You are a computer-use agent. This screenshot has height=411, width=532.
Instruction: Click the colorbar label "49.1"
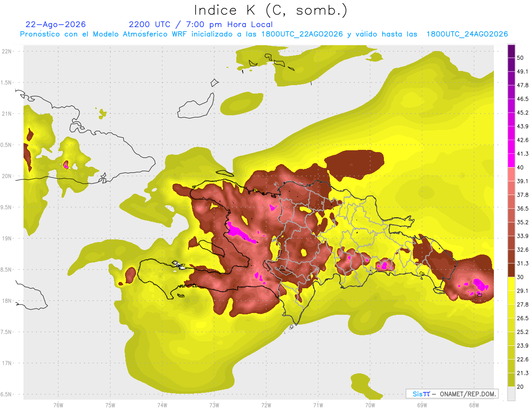(x=522, y=71)
